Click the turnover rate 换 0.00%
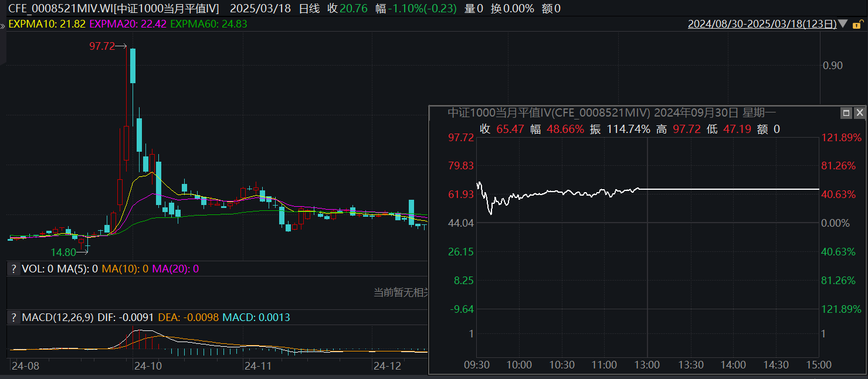The width and height of the screenshot is (868, 379). coord(513,8)
